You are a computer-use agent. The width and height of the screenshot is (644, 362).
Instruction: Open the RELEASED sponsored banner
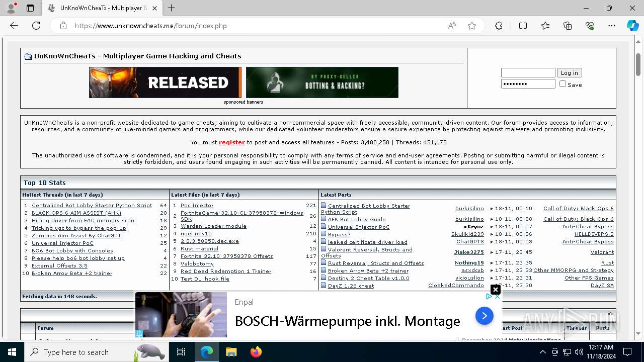(165, 82)
